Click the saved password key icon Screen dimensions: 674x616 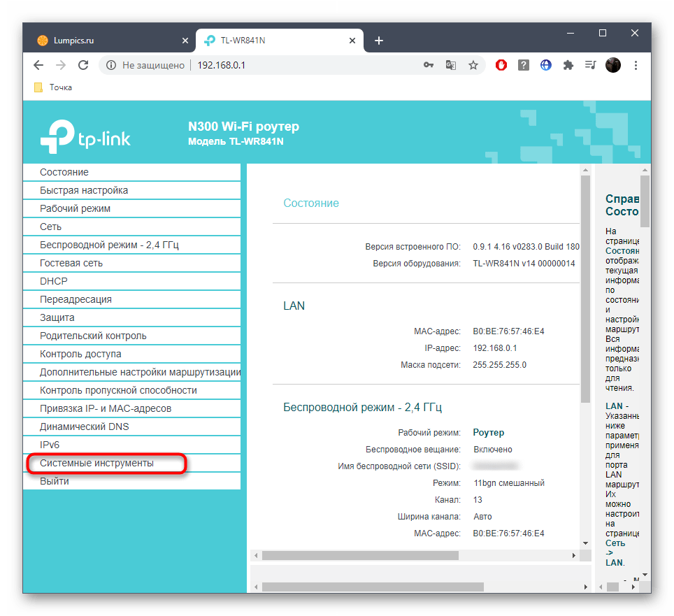pos(428,65)
